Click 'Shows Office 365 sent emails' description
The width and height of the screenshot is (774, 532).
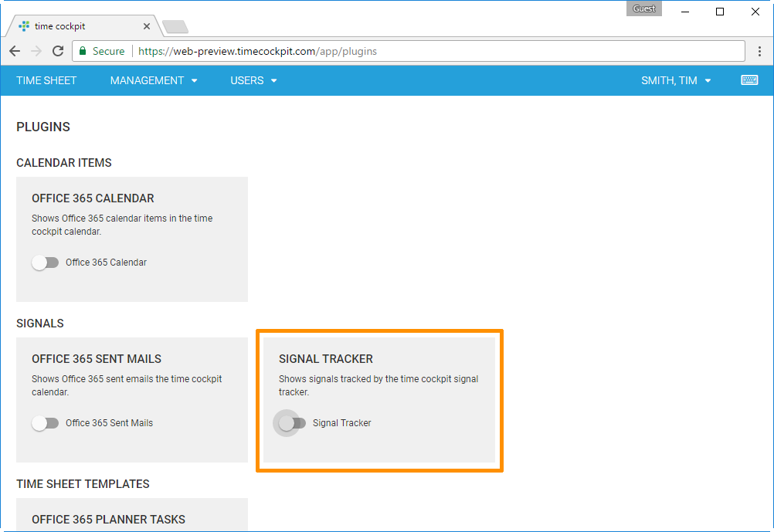[x=127, y=385]
